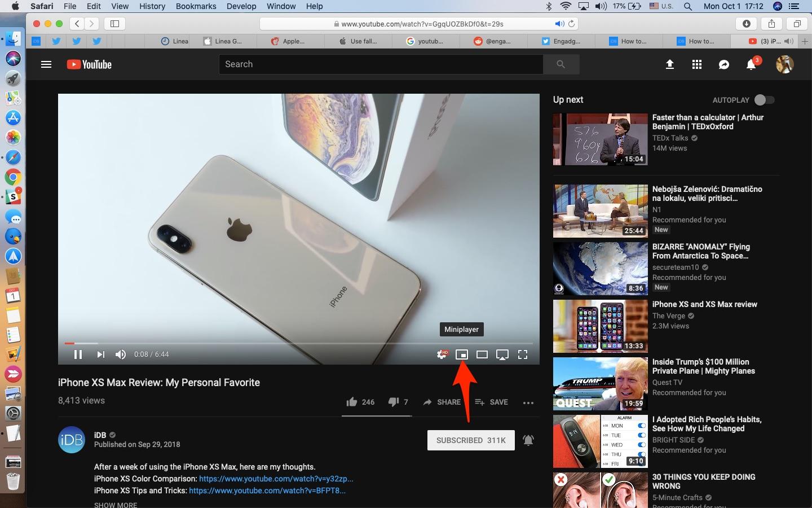Open the iPhone XS Tips and Tricks link

pyautogui.click(x=267, y=491)
